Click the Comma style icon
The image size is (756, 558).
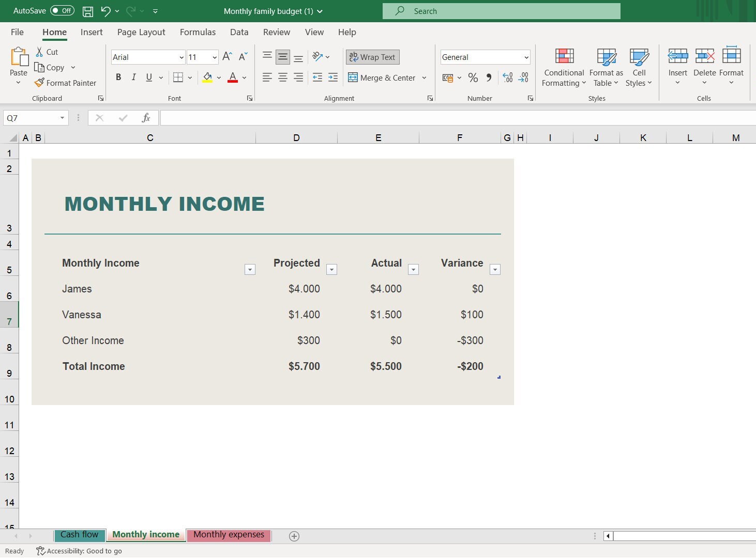[x=488, y=78]
